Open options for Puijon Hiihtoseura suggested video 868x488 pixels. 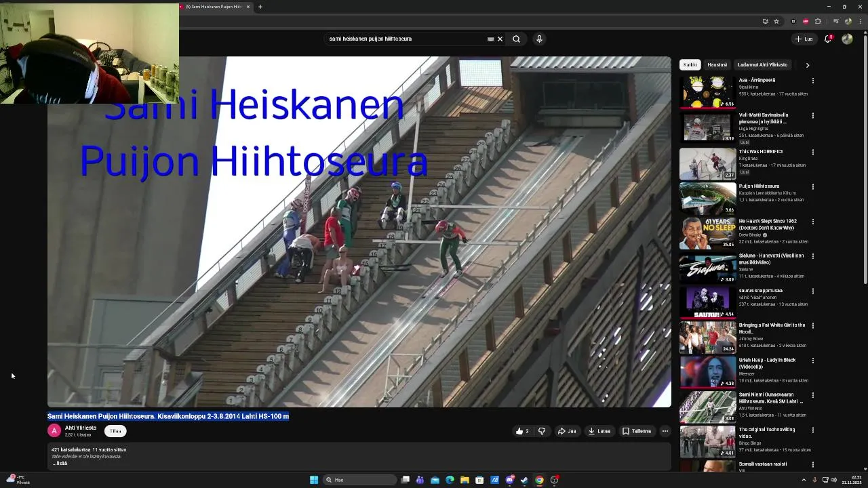813,186
